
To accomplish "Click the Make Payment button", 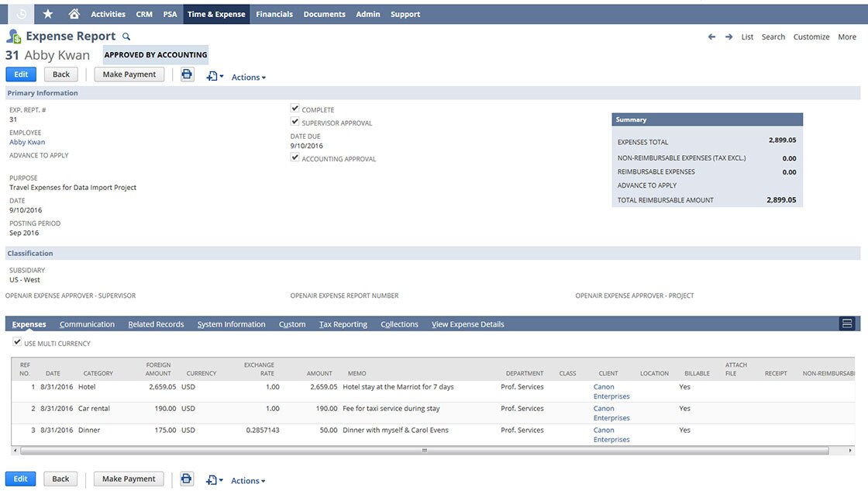I will [x=129, y=74].
